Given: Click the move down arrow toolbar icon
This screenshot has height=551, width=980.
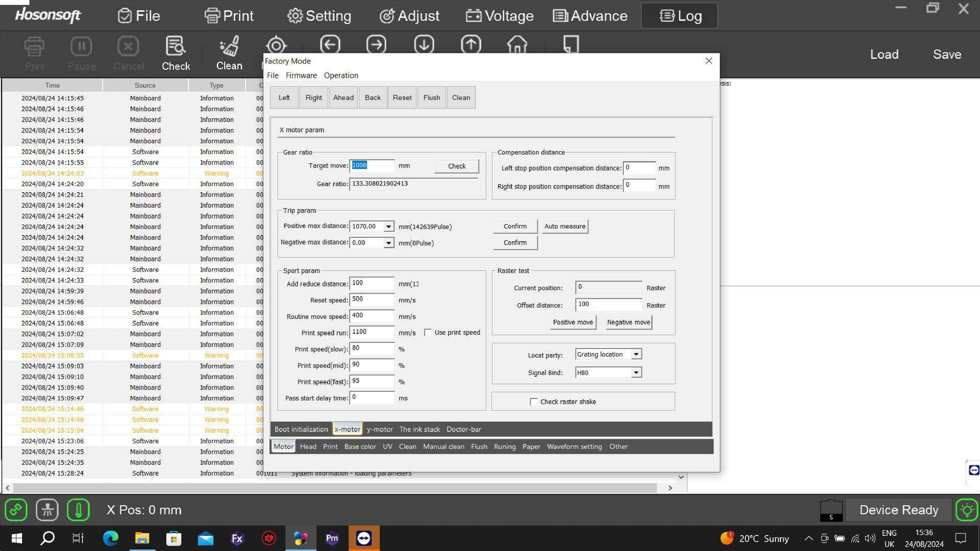Looking at the screenshot, I should [424, 45].
